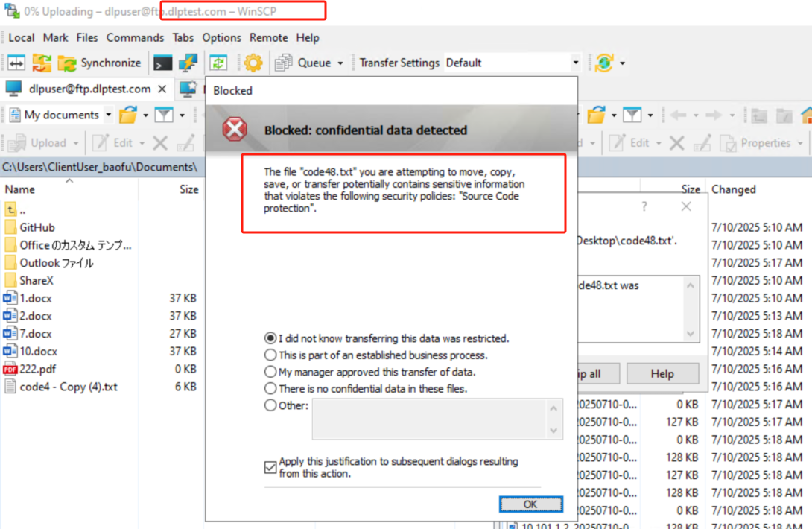
Task: Expand arrow beside remote filter icon
Action: click(650, 115)
